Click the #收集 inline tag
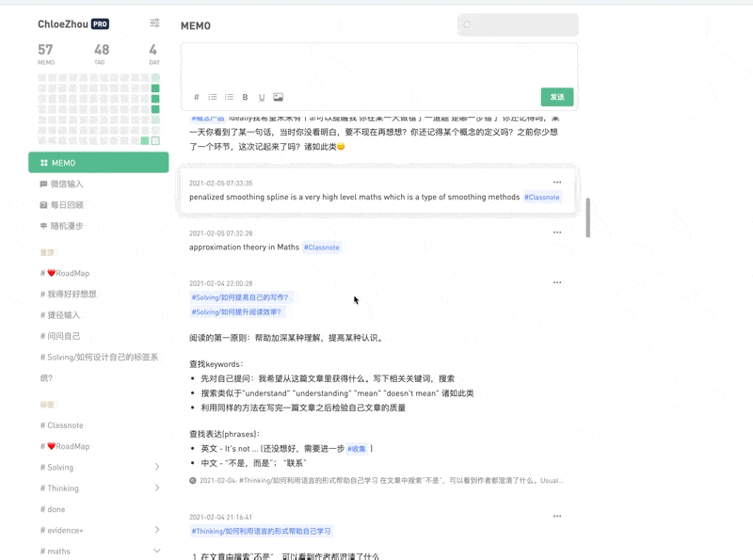The image size is (753, 560). click(357, 449)
